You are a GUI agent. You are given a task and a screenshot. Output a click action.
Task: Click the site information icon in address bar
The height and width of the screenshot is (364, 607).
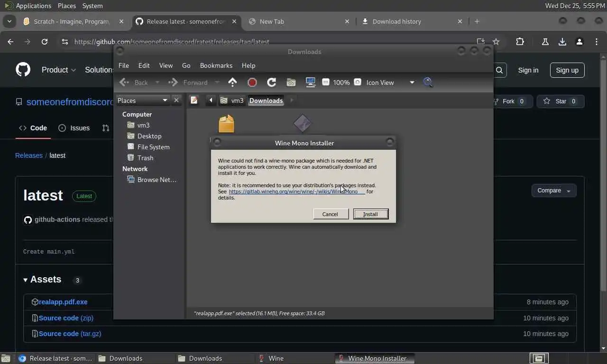click(65, 42)
